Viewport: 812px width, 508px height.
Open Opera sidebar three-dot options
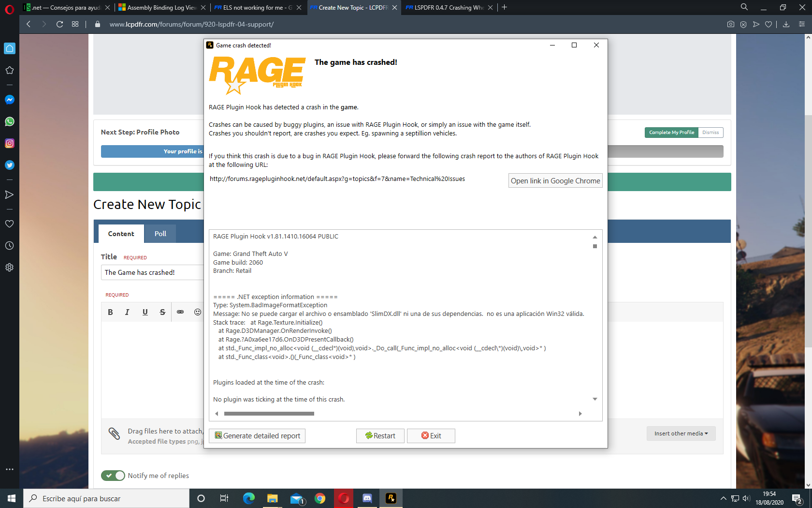[9, 469]
